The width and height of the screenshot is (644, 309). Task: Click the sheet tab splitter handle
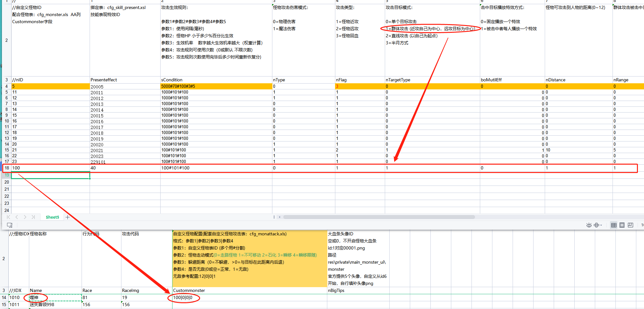point(274,217)
